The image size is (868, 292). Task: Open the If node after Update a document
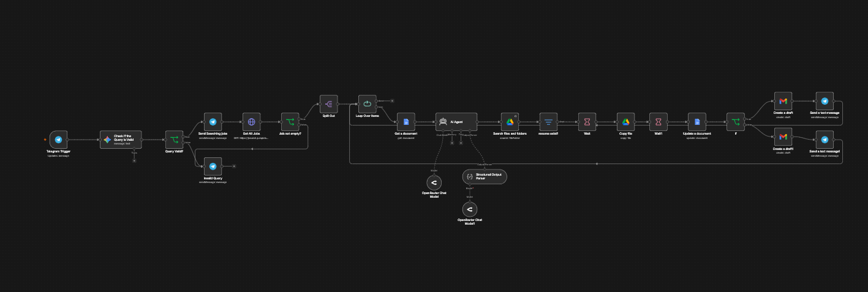(735, 122)
